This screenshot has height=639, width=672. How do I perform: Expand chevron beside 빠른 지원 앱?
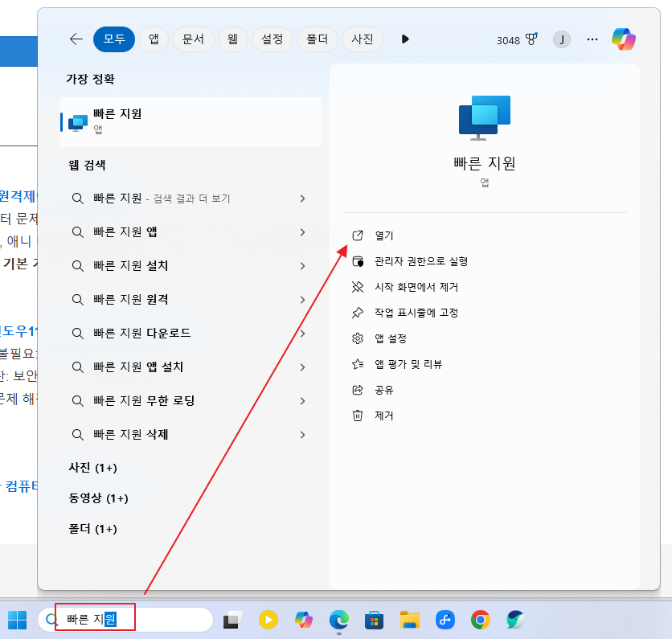click(x=302, y=232)
